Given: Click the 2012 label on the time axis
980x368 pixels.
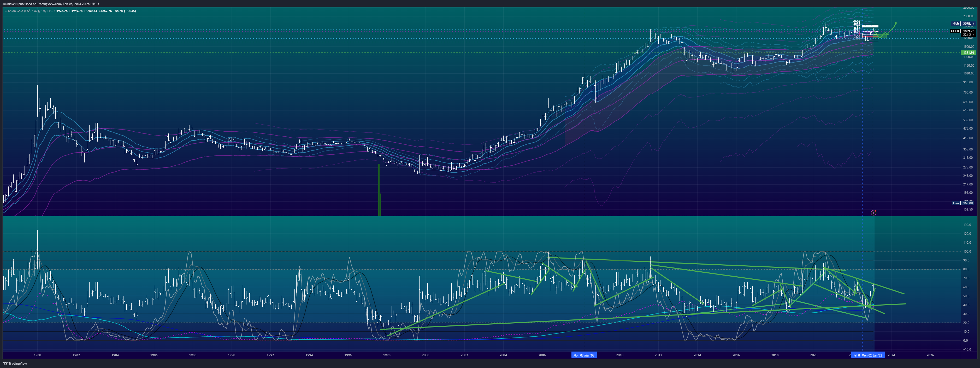Looking at the screenshot, I should point(659,355).
